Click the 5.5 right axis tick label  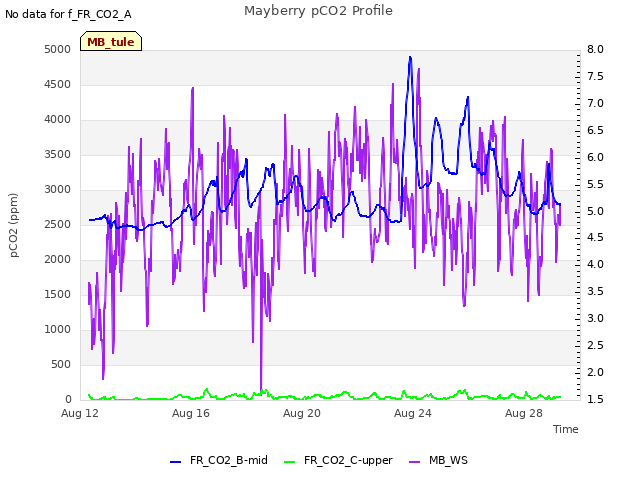click(x=595, y=184)
